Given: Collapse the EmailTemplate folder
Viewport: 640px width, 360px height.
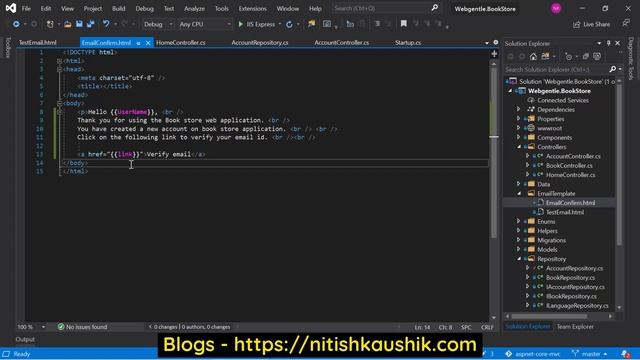Looking at the screenshot, I should click(519, 193).
